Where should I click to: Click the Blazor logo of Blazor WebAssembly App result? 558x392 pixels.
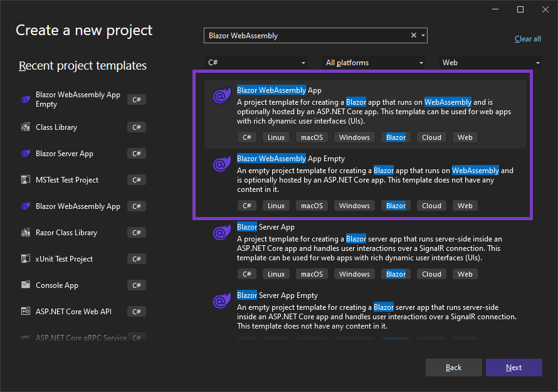tap(222, 95)
